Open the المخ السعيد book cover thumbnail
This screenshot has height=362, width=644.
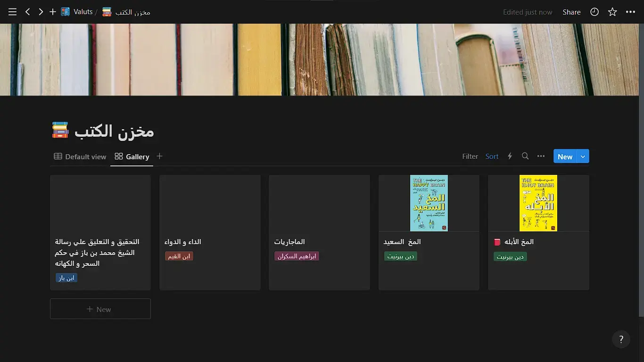click(428, 203)
